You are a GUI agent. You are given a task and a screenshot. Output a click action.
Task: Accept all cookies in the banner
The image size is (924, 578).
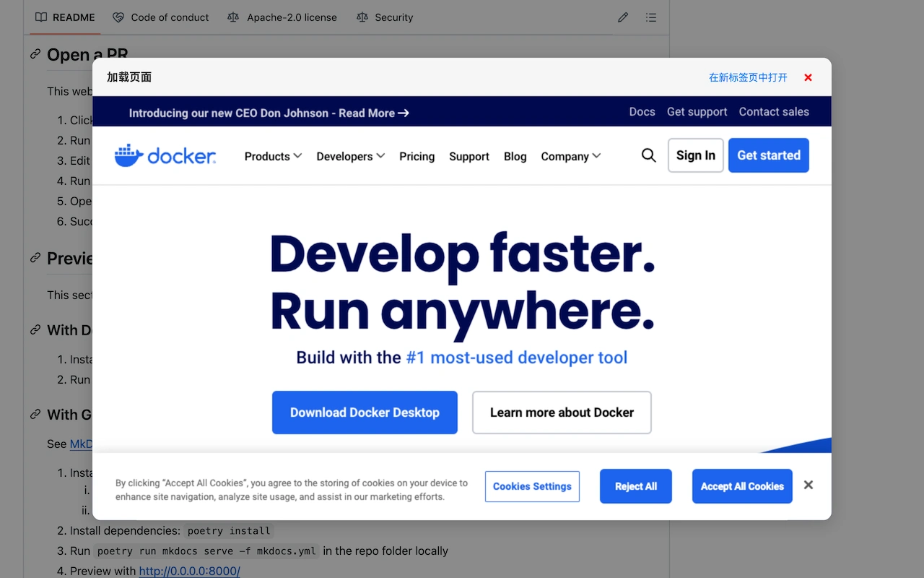(x=742, y=486)
